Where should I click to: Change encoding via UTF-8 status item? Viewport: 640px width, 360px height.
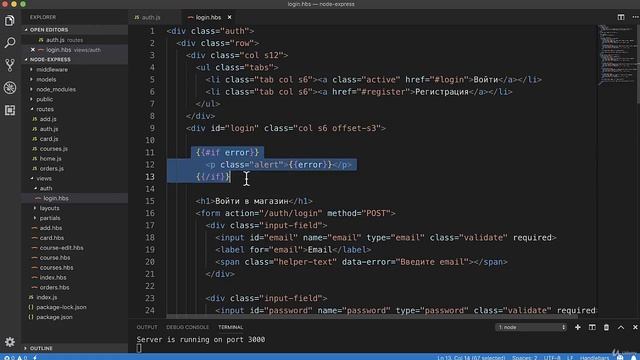pyautogui.click(x=552, y=358)
